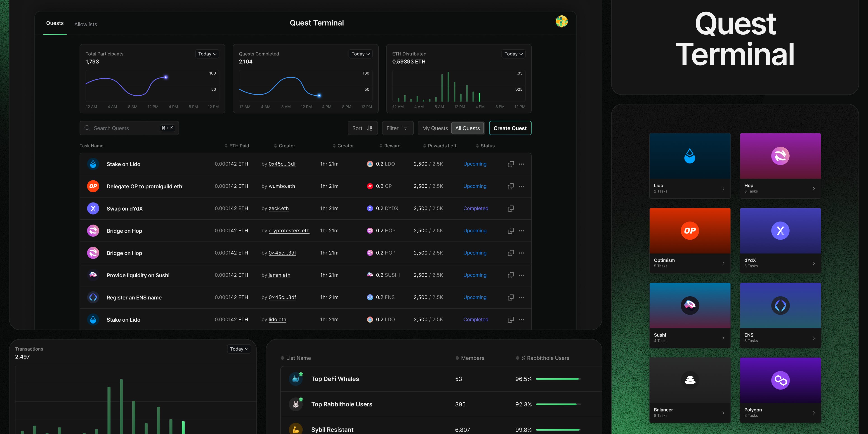
Task: Click the Top DeFi Whales whale icon
Action: 296,379
